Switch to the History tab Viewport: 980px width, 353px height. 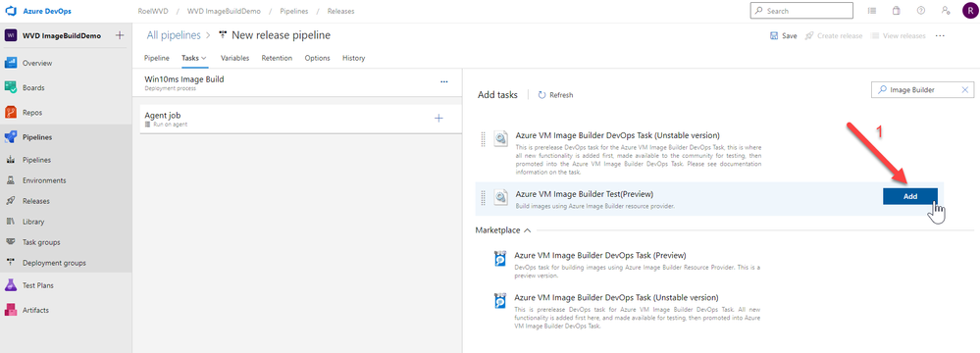click(354, 58)
